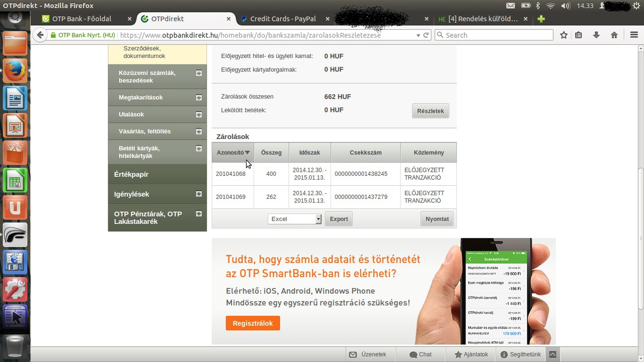This screenshot has width=644, height=362.
Task: Open Chat in bottom bar
Action: click(x=421, y=354)
